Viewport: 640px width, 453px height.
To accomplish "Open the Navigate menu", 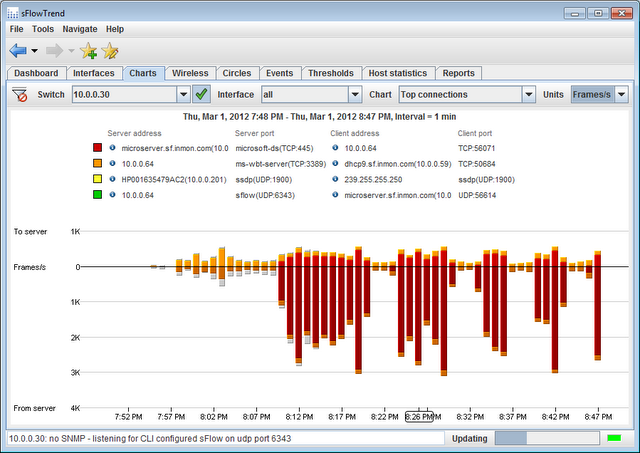I will pos(80,30).
